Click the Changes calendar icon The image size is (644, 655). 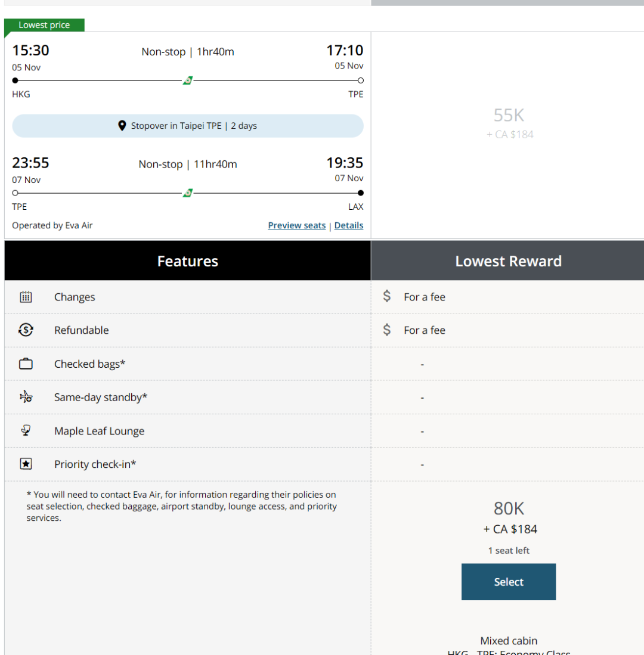click(26, 297)
